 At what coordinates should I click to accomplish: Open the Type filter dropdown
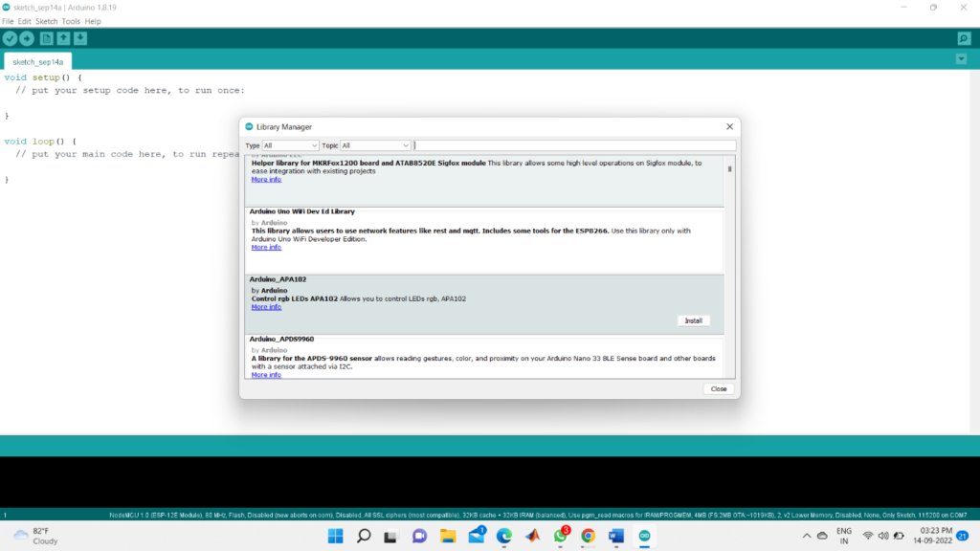coord(291,145)
